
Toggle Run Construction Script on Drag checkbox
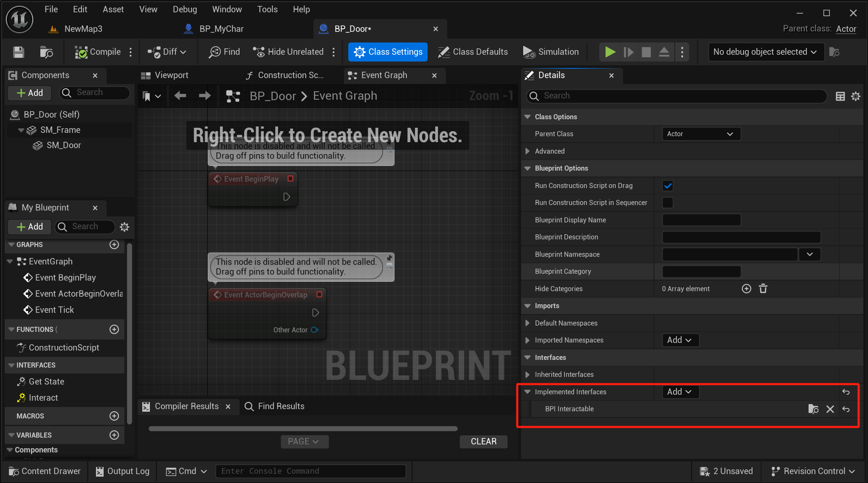[x=668, y=185]
